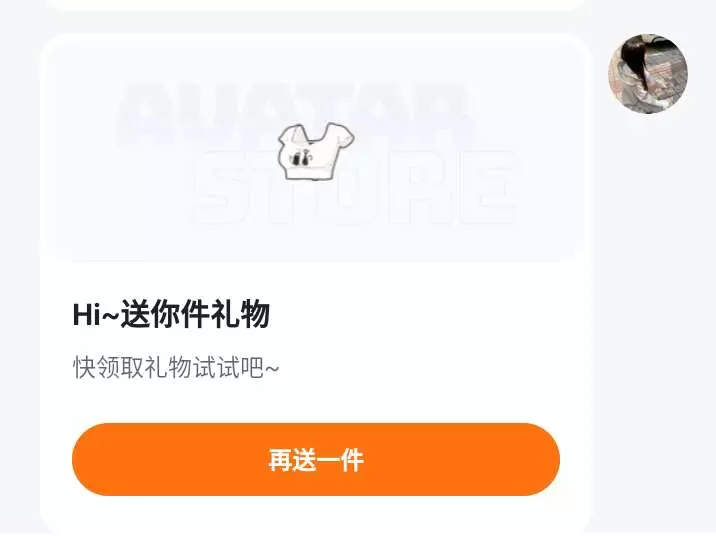This screenshot has width=716, height=536.
Task: Tap the previous message card edge above
Action: click(x=316, y=5)
